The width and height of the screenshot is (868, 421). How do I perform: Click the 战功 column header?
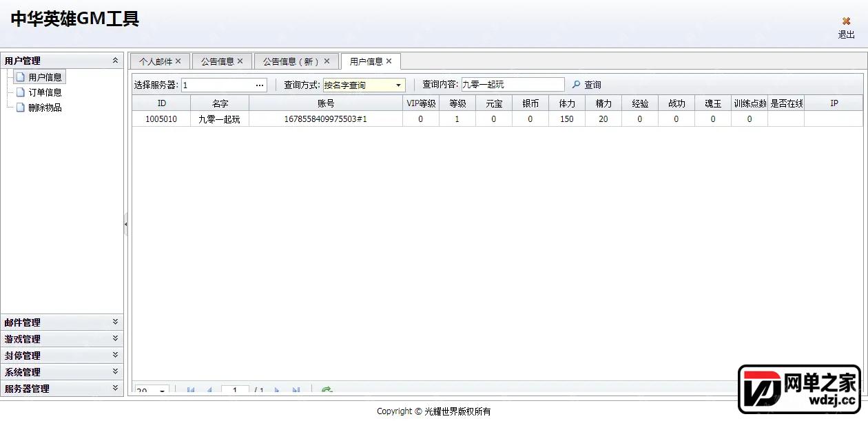click(676, 103)
